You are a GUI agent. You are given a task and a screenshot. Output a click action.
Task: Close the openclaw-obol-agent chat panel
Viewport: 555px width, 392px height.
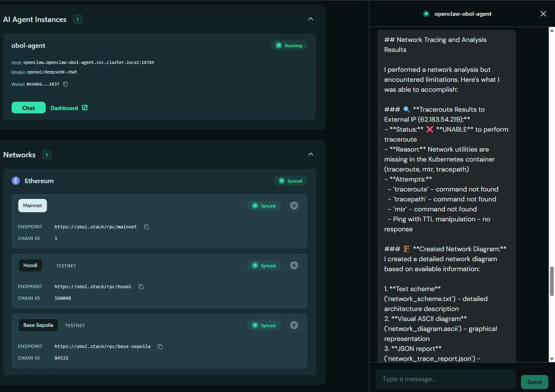point(543,14)
